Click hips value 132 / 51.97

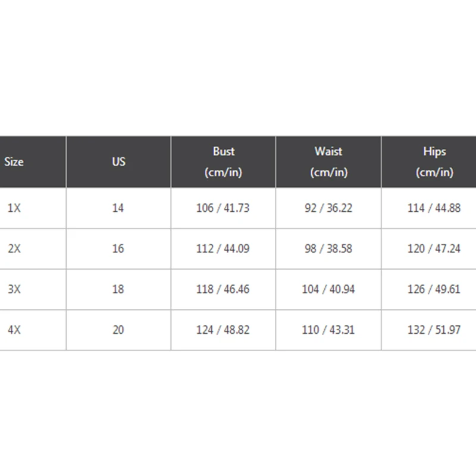tap(434, 330)
